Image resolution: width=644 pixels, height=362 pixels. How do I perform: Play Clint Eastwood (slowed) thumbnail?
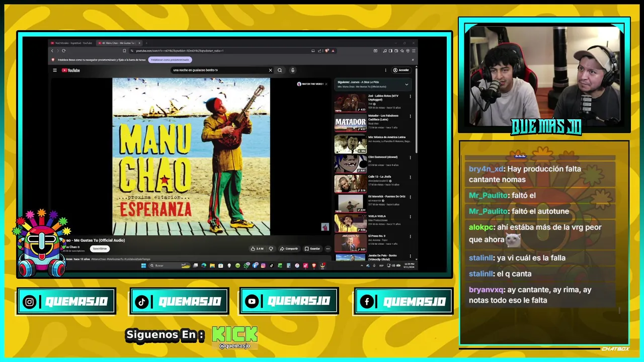[350, 164]
